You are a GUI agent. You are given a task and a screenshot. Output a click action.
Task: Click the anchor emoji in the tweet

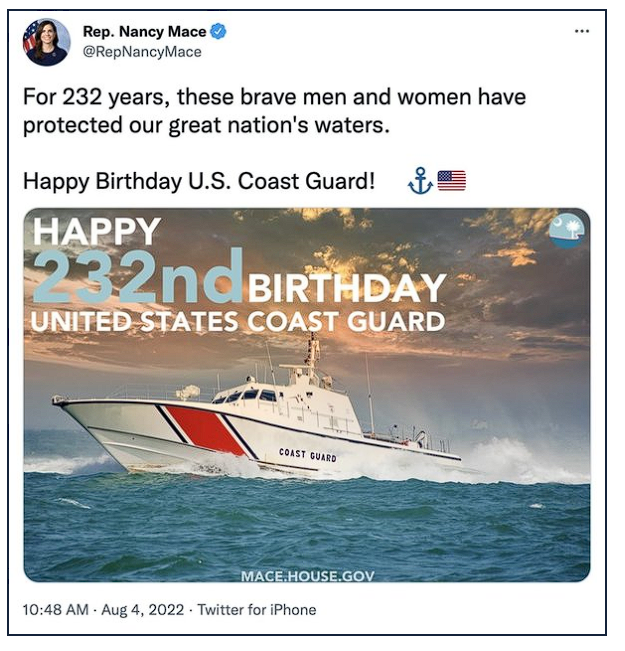[420, 181]
